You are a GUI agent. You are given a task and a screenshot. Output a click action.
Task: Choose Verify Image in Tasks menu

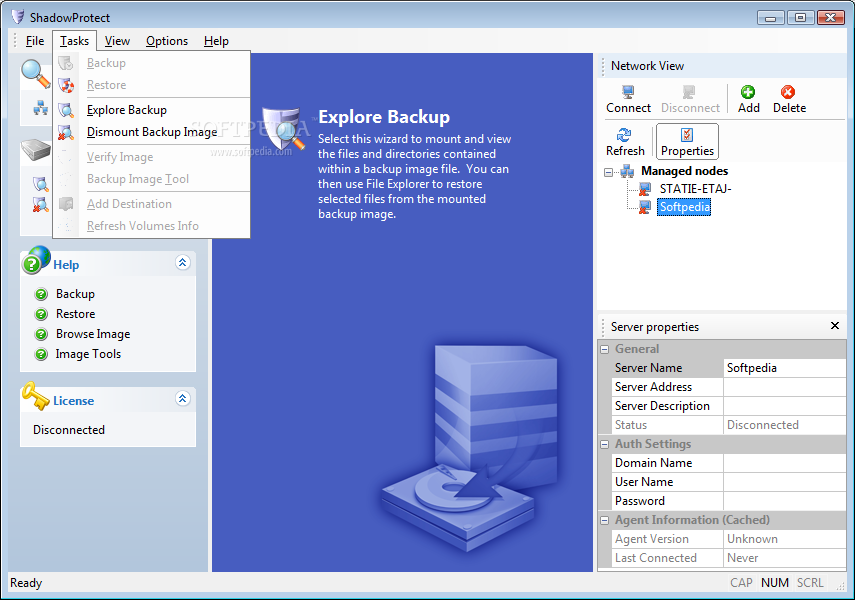click(152, 157)
